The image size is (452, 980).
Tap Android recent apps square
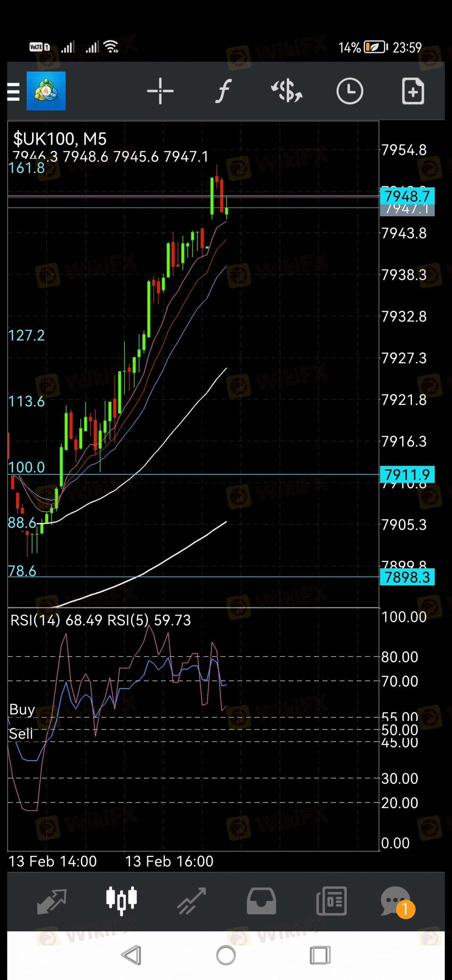(x=320, y=955)
